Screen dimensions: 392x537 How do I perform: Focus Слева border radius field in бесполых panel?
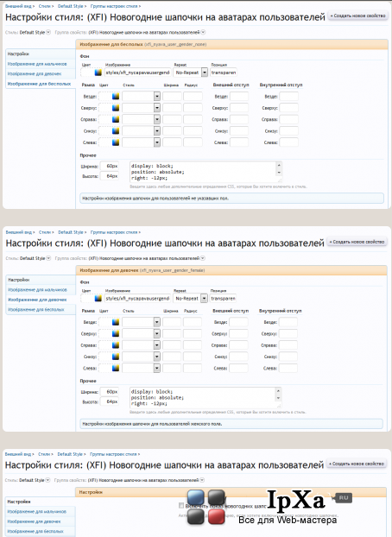[x=193, y=142]
